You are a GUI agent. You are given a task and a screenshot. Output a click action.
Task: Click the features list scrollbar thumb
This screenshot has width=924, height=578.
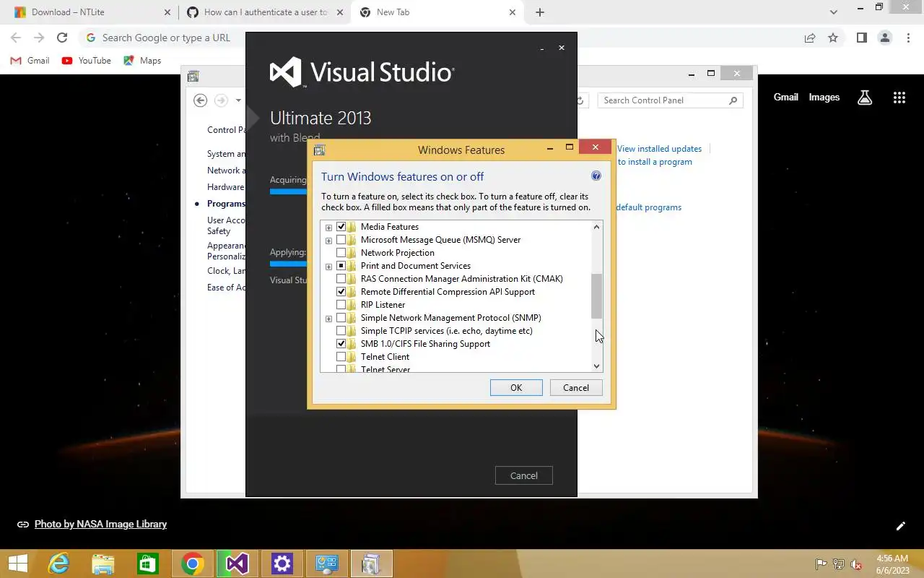pos(596,296)
